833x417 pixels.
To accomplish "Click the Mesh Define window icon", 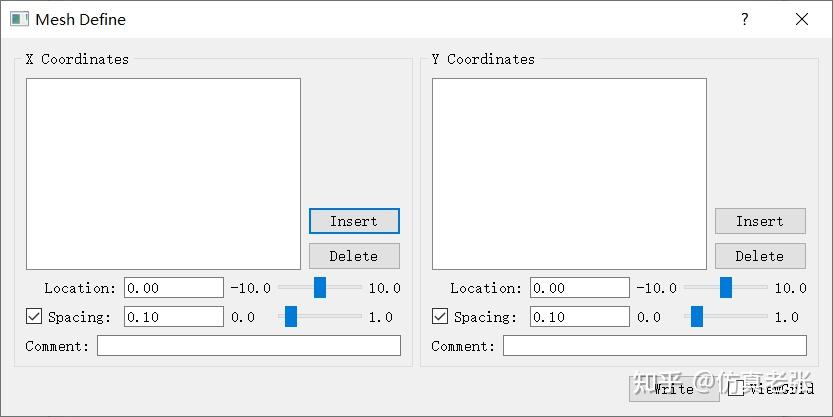I will pyautogui.click(x=19, y=19).
